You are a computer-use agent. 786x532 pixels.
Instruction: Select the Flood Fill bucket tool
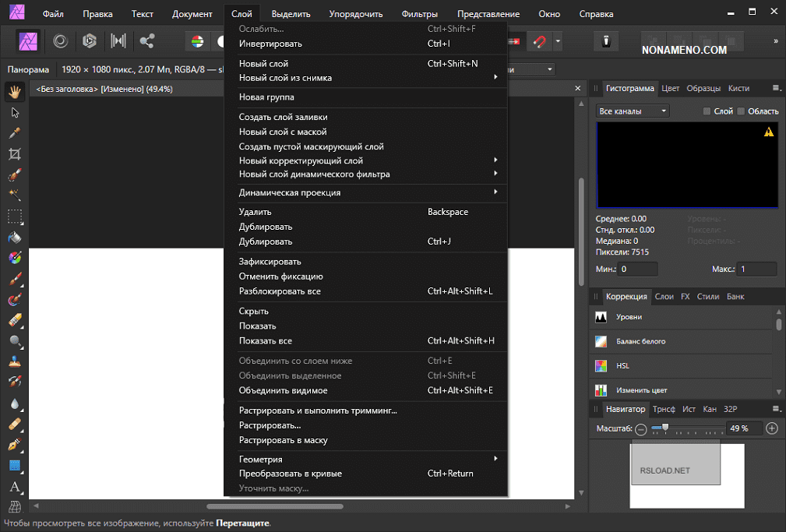click(x=15, y=237)
